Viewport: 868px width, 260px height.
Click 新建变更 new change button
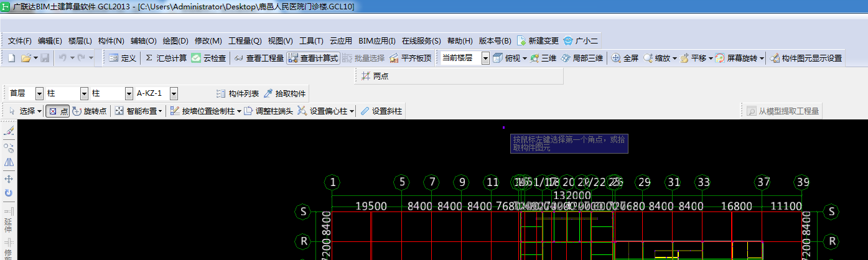538,41
